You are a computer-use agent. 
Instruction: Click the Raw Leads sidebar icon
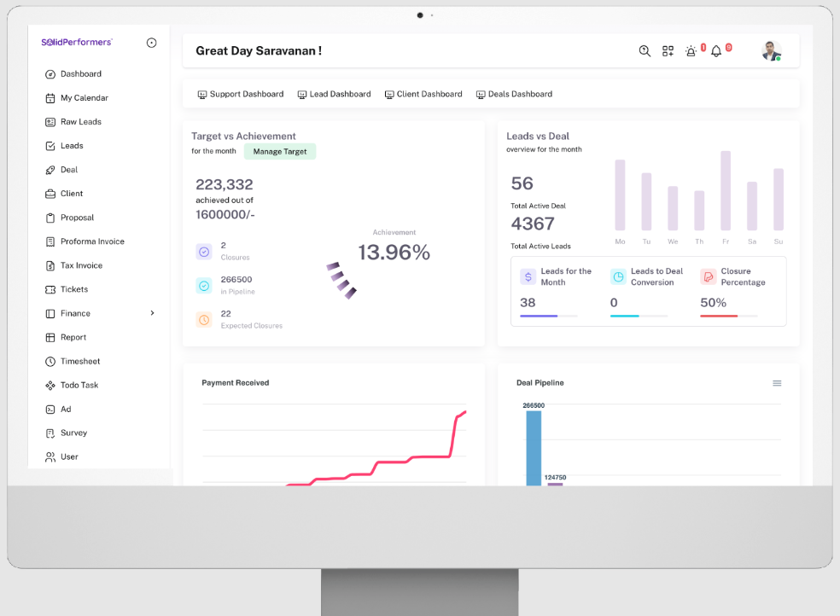(50, 122)
